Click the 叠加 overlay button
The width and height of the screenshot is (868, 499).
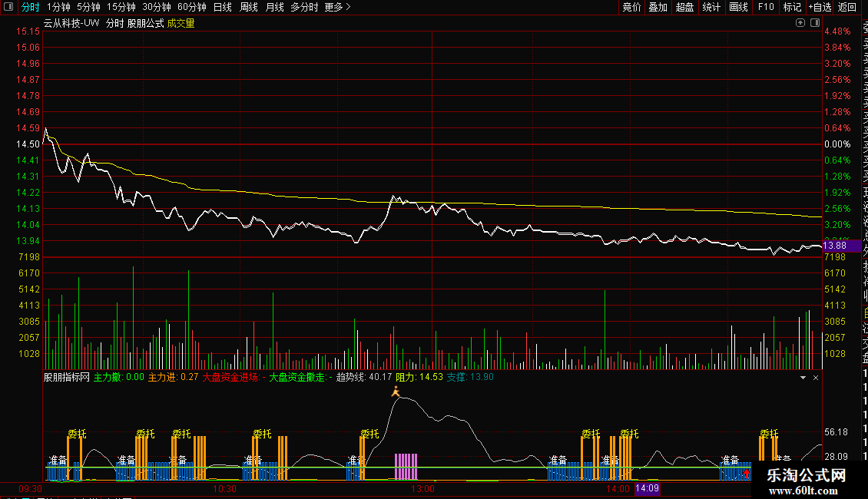click(658, 7)
